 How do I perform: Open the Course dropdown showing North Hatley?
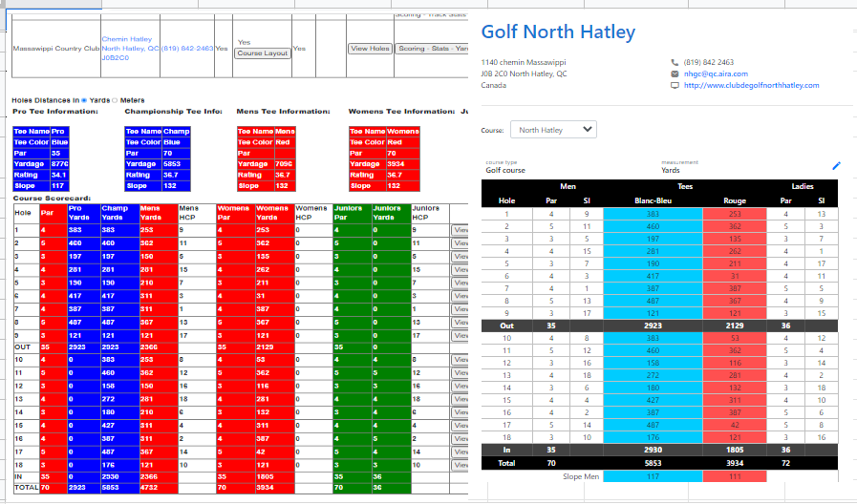point(553,130)
